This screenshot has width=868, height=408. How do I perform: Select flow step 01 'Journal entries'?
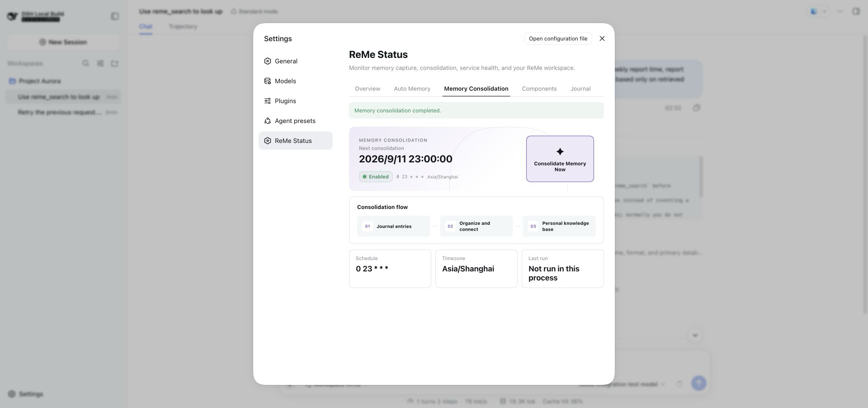click(x=393, y=226)
